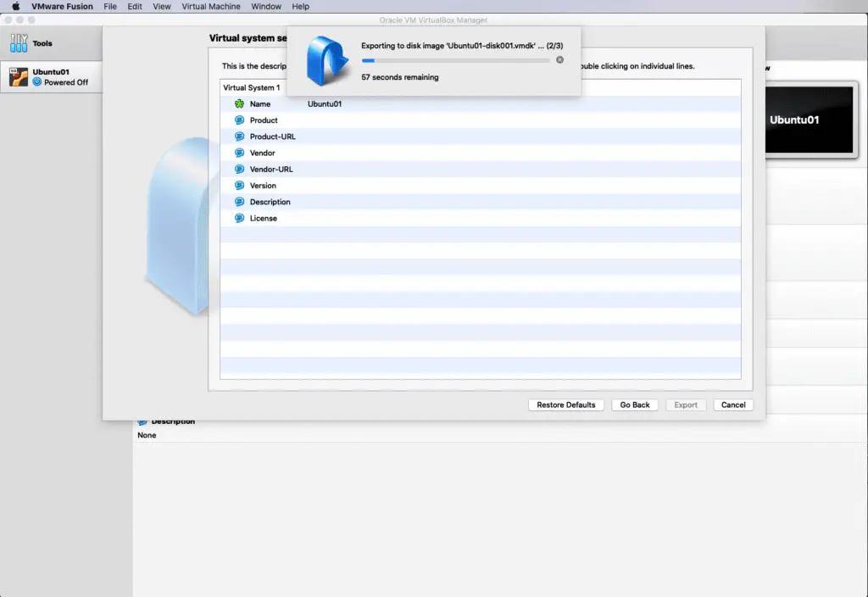Open the VMware Fusion menu
Screen dimensions: 868x597
[62, 7]
